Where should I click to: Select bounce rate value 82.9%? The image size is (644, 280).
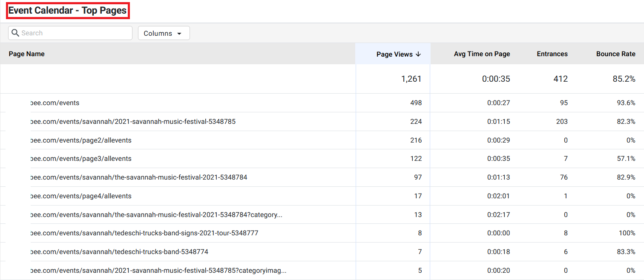coord(626,177)
